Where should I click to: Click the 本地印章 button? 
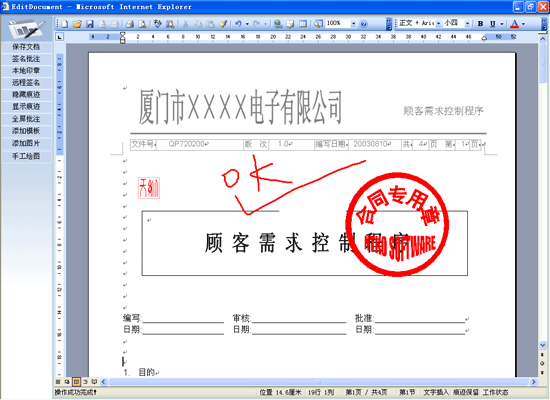pyautogui.click(x=26, y=71)
